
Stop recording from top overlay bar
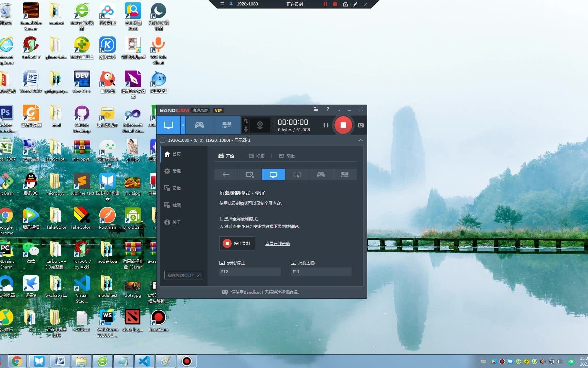pos(335,4)
